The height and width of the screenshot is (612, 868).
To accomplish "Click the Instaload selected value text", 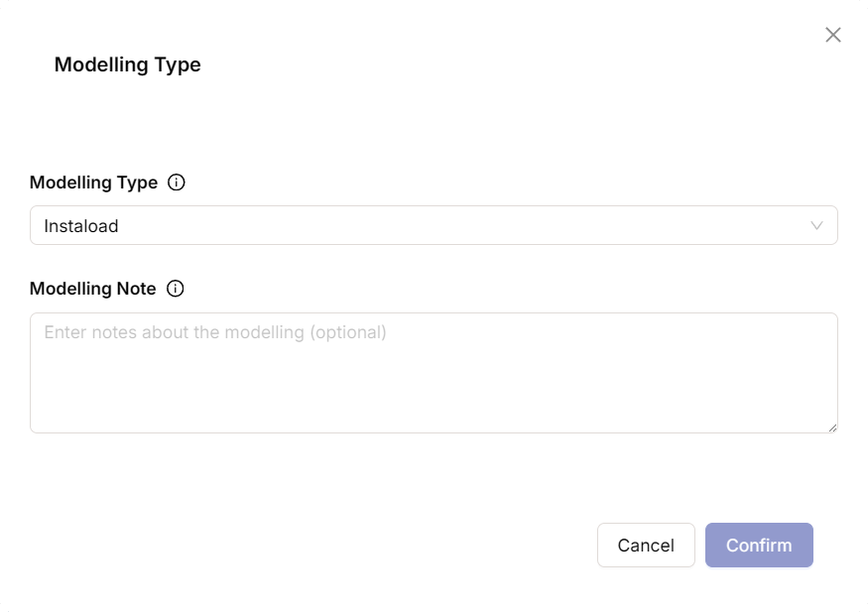I will coord(81,226).
